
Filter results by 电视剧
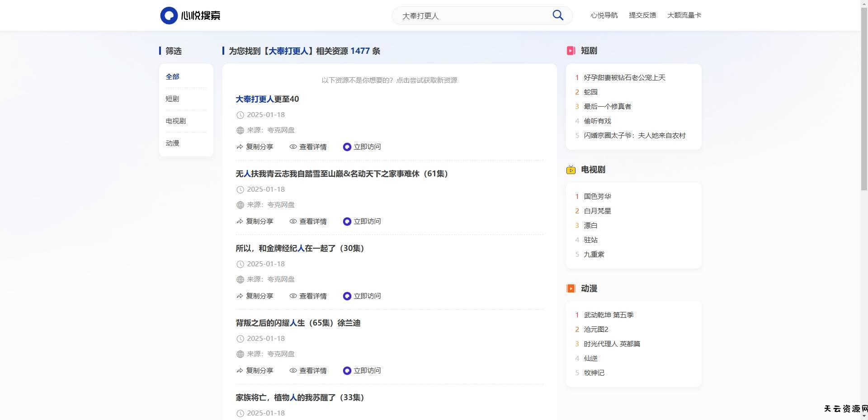coord(175,121)
